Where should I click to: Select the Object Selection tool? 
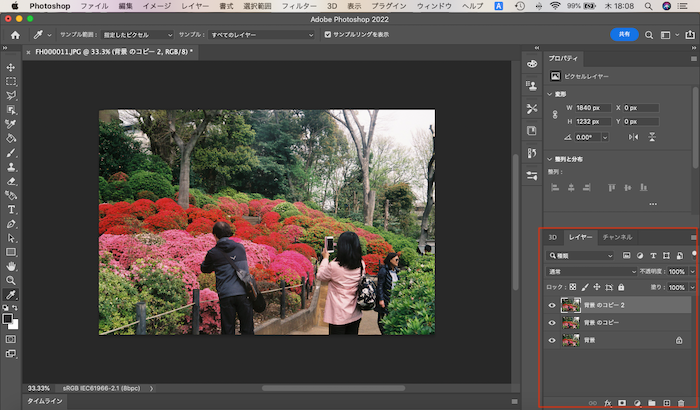[x=11, y=110]
